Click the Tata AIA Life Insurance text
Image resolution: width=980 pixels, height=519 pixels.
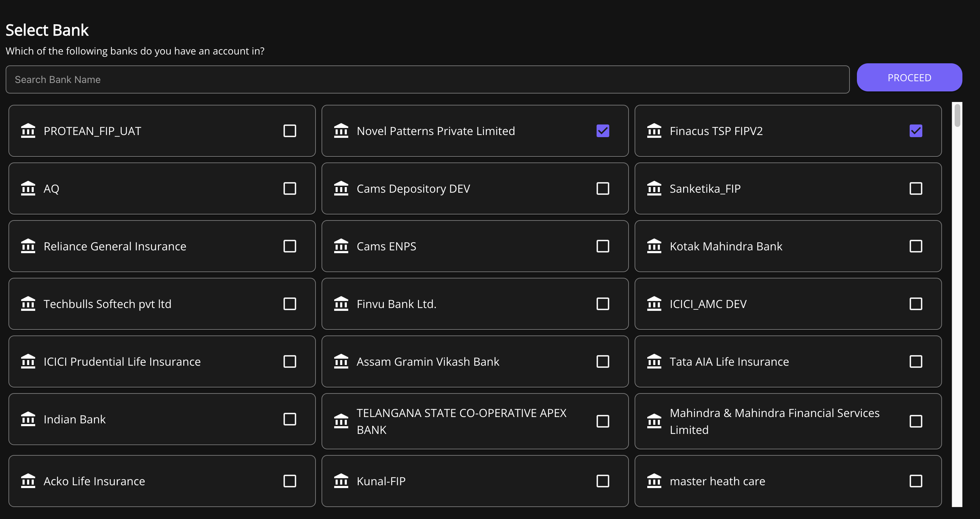tap(729, 361)
